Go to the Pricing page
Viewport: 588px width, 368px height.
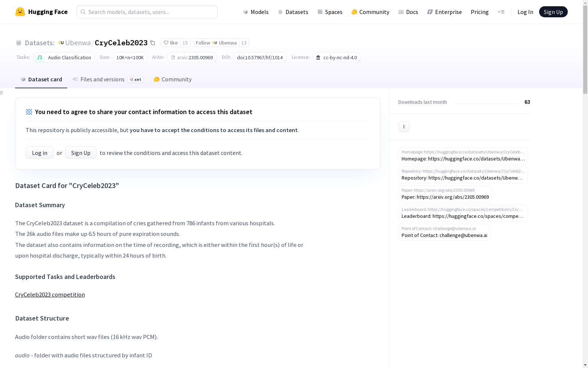(x=480, y=12)
